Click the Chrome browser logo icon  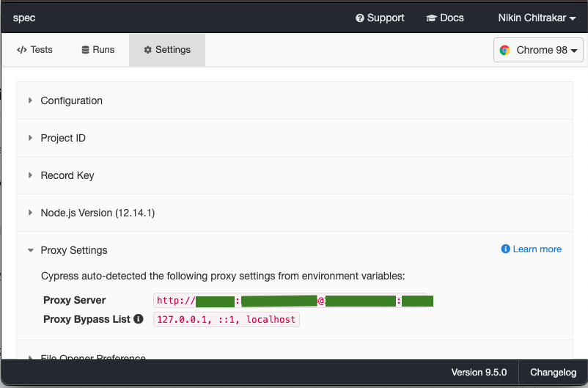(504, 50)
